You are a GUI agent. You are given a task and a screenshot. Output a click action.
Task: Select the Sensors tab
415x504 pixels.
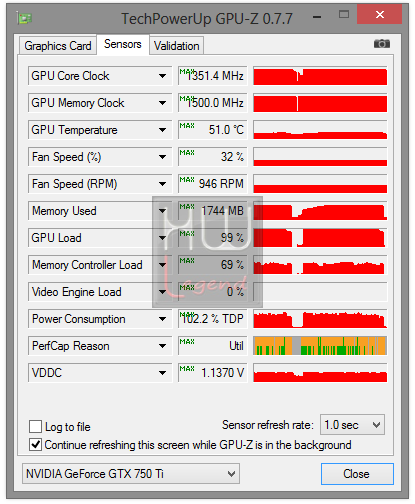pyautogui.click(x=123, y=44)
